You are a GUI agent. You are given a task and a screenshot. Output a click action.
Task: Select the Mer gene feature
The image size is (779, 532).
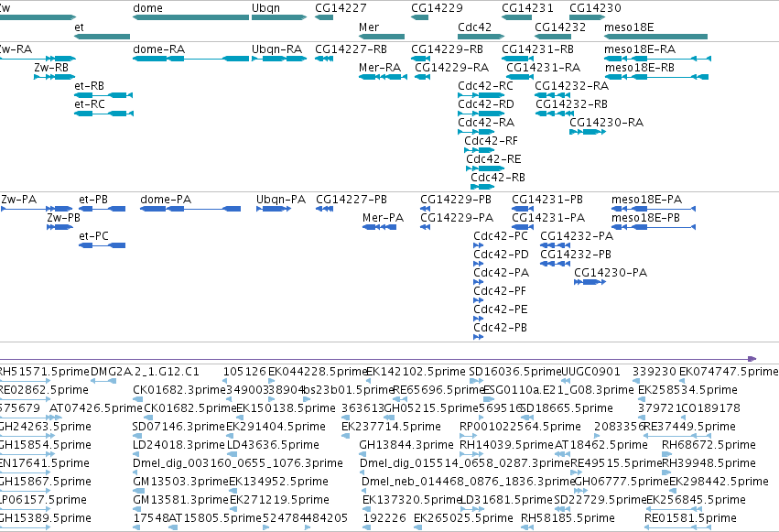pyautogui.click(x=382, y=37)
